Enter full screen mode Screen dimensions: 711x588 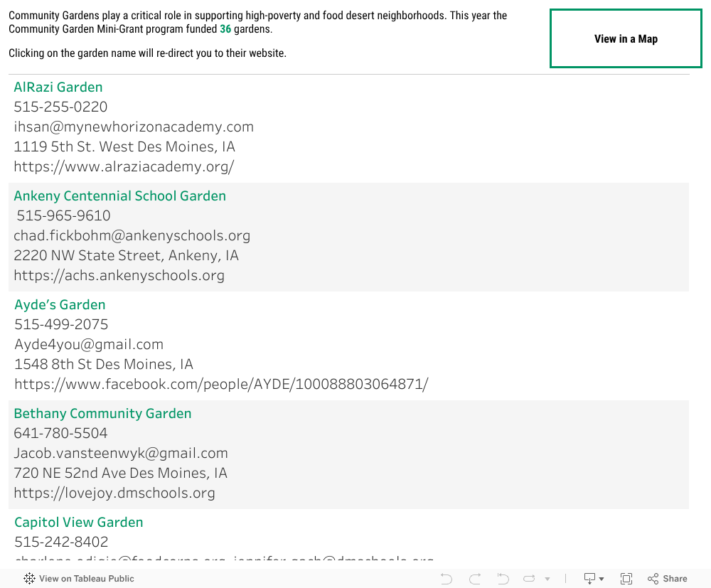[626, 579]
